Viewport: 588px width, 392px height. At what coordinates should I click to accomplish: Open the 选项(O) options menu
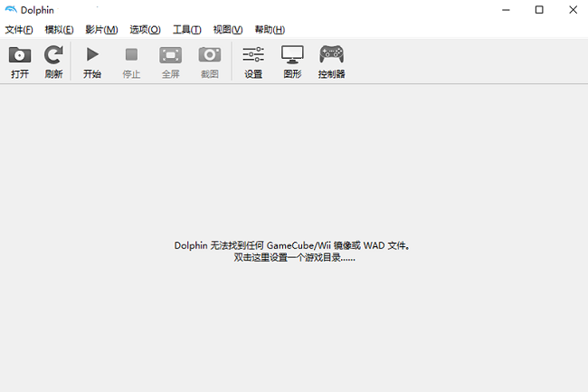point(145,30)
